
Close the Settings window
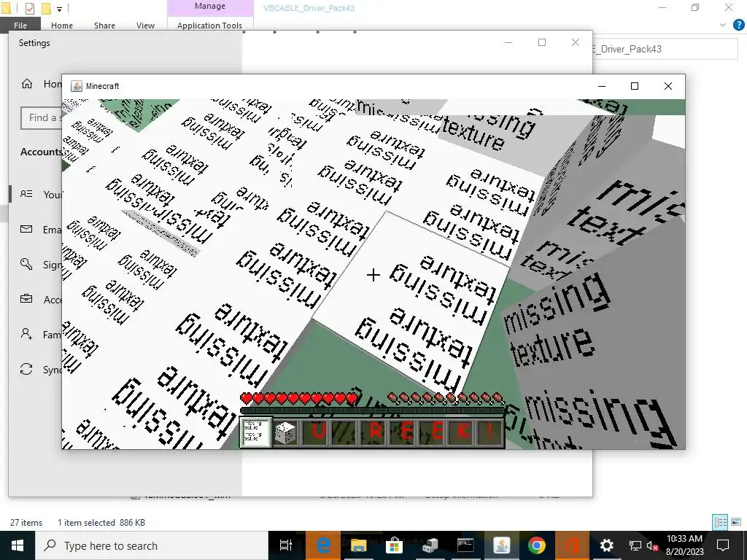(x=576, y=42)
